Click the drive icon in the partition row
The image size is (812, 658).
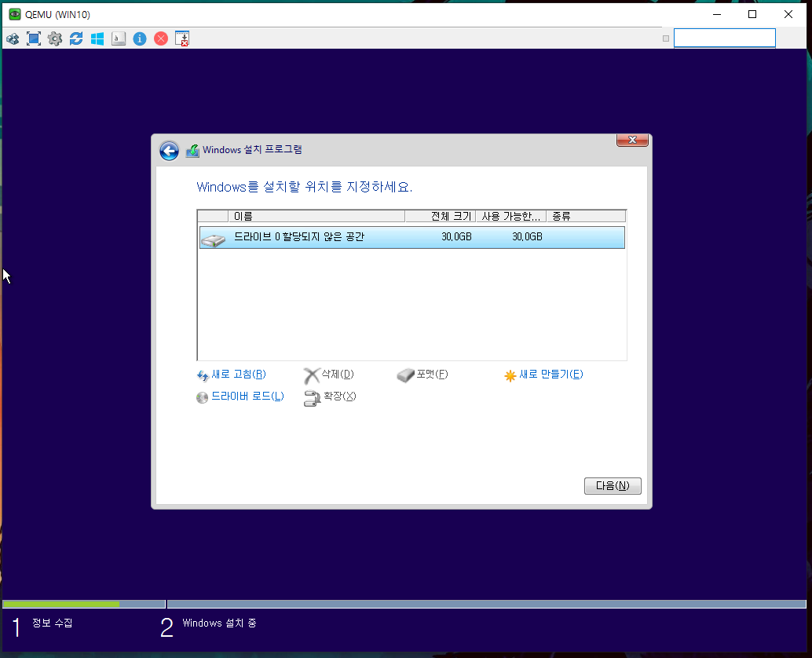pyautogui.click(x=214, y=239)
